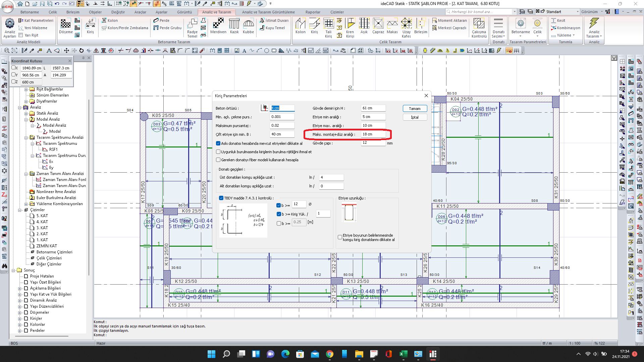The width and height of the screenshot is (644, 362).
Task: Select the Merdiven stairs tool
Action: [218, 26]
